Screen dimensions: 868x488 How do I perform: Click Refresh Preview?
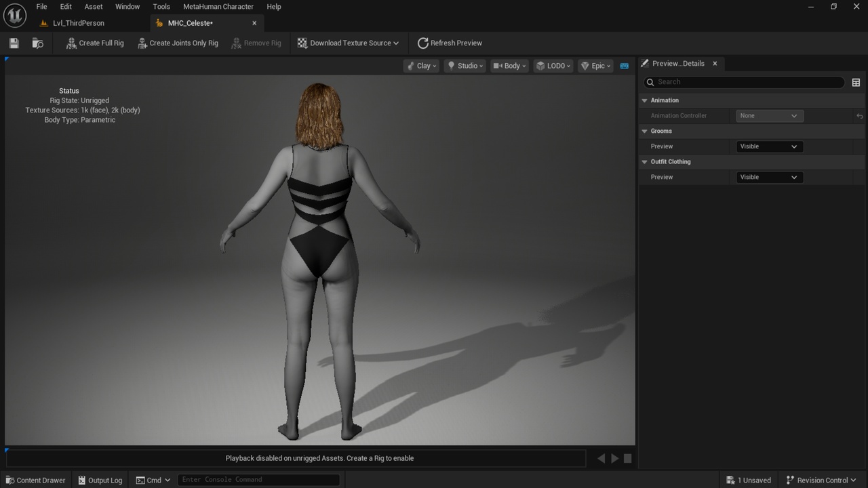click(x=450, y=43)
